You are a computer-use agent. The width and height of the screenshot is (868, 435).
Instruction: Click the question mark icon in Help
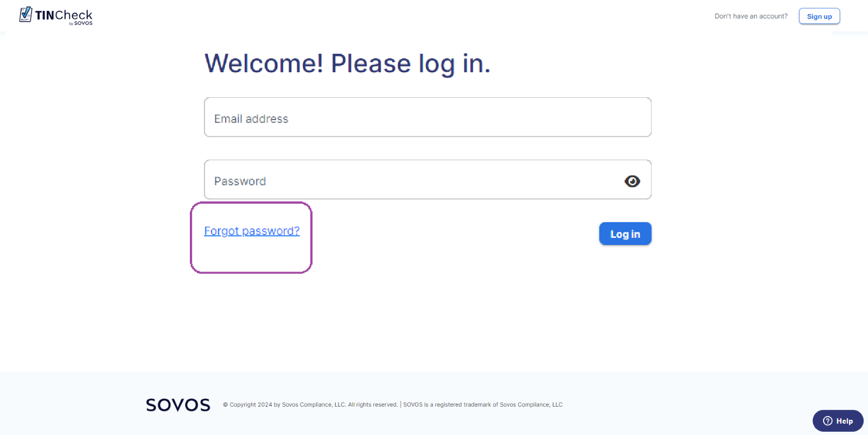pos(828,421)
